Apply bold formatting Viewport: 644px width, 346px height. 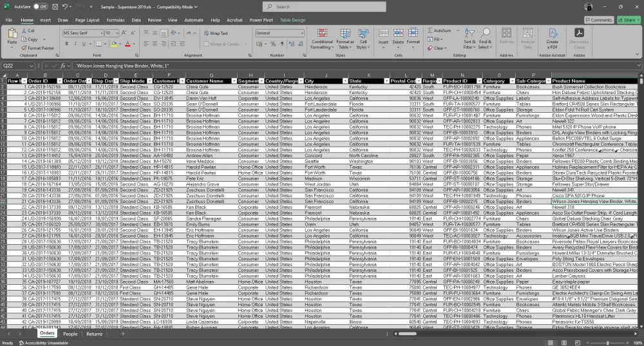[x=66, y=44]
